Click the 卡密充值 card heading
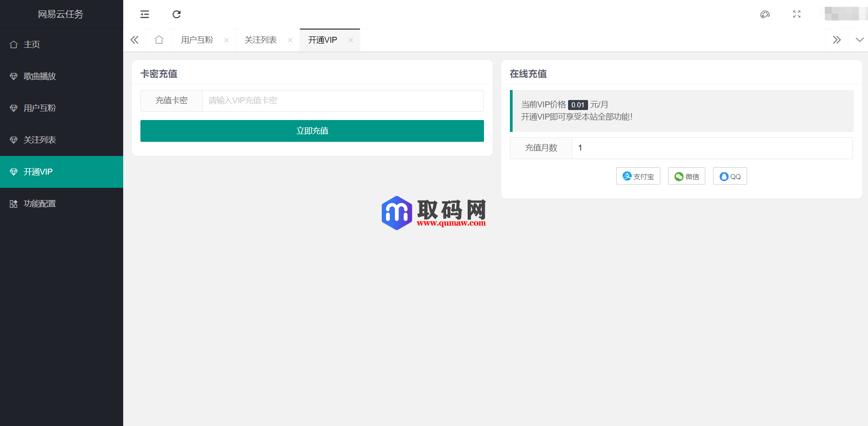The width and height of the screenshot is (868, 426). point(159,74)
